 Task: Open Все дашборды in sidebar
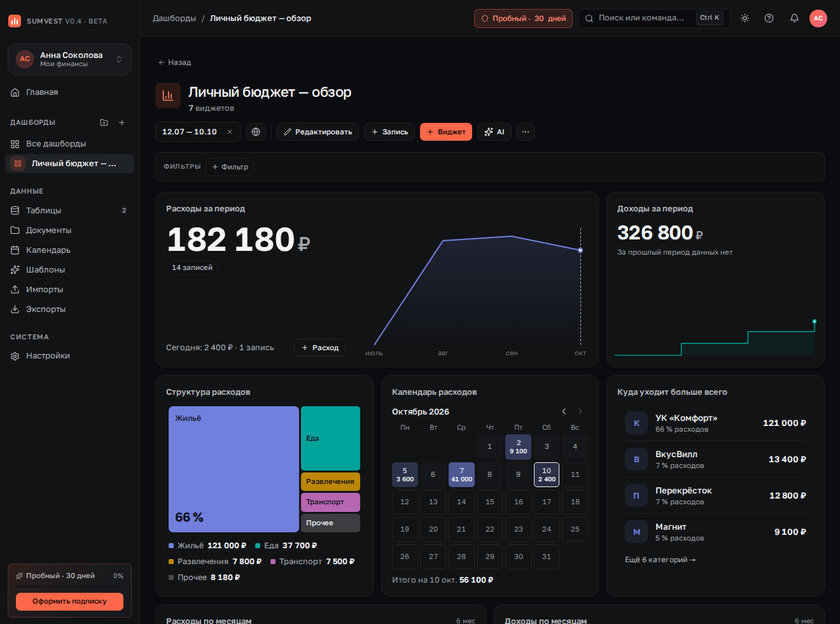(69, 144)
